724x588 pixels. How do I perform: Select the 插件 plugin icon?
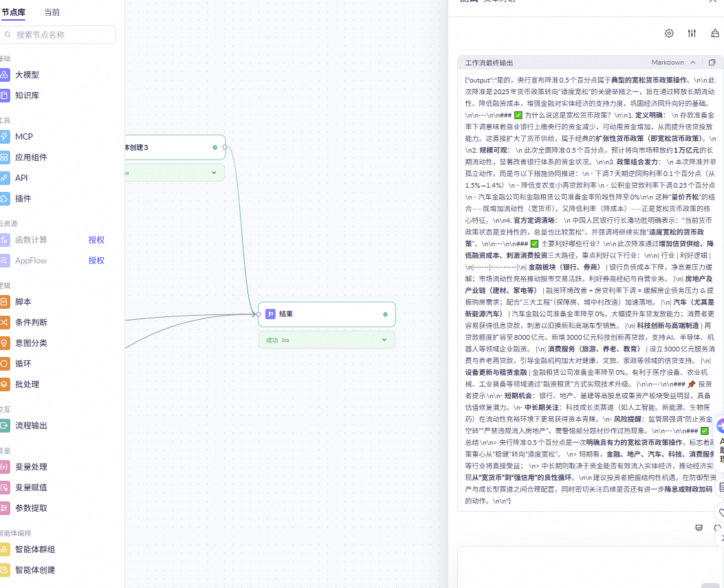[4, 199]
